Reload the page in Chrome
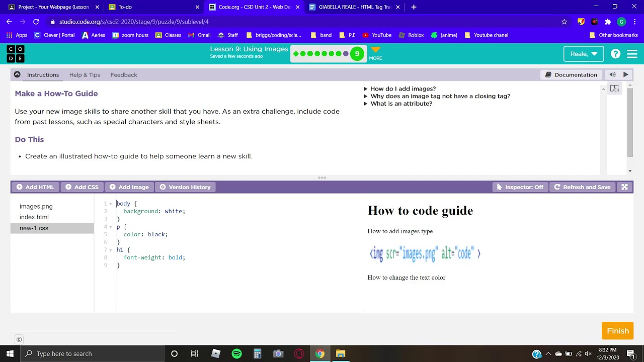 [36, 22]
